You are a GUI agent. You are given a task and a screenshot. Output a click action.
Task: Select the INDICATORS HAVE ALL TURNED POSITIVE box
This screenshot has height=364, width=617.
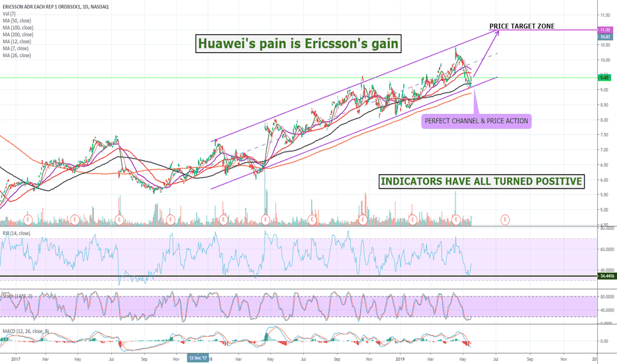(481, 181)
